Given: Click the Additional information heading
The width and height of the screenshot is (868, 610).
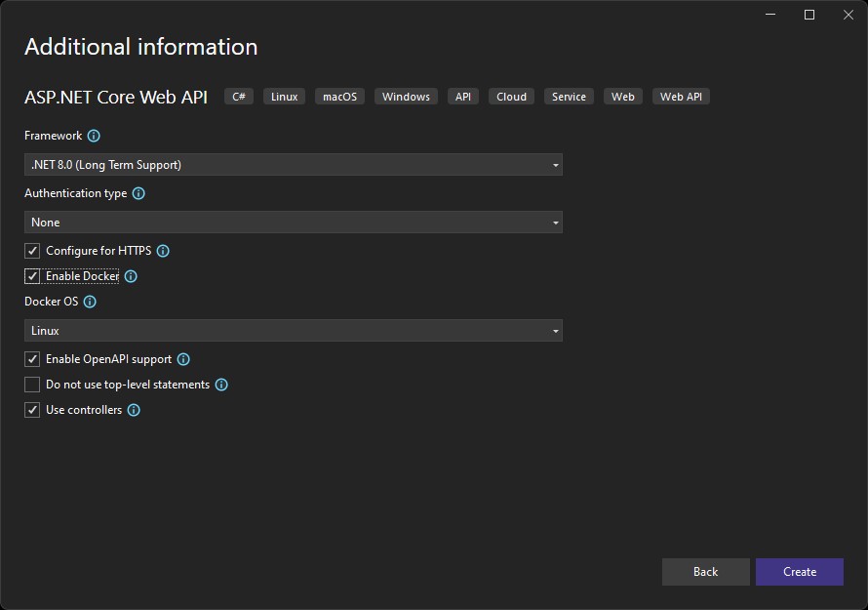Looking at the screenshot, I should tap(141, 47).
